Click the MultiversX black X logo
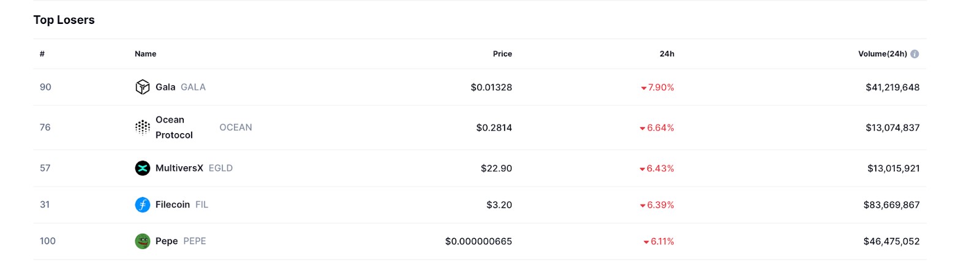 click(142, 168)
